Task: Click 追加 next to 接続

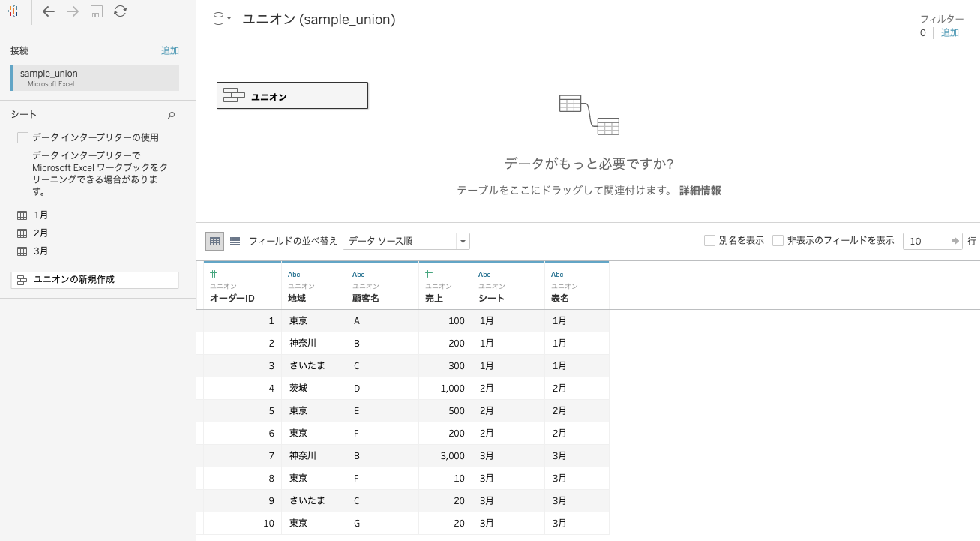Action: (170, 50)
